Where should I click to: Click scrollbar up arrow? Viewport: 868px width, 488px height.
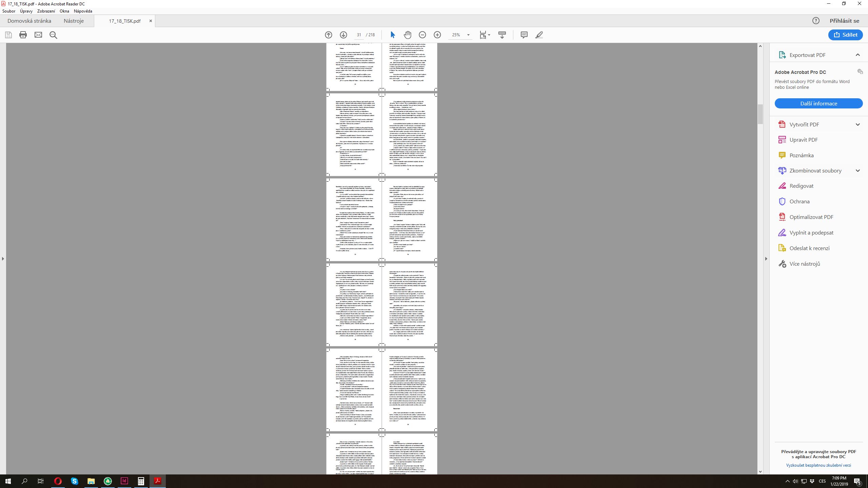pos(760,46)
